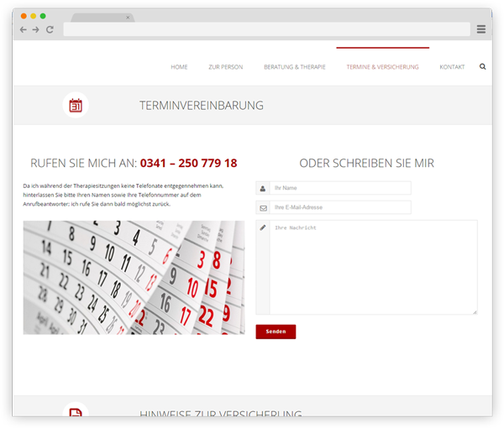The image size is (504, 428).
Task: Click the yellow macOS window button
Action: [33, 16]
